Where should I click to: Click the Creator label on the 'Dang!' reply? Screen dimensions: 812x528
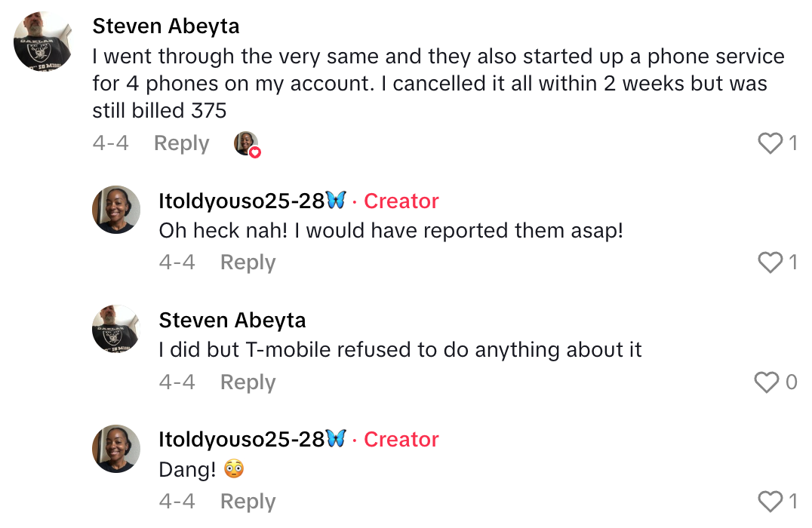coord(401,440)
